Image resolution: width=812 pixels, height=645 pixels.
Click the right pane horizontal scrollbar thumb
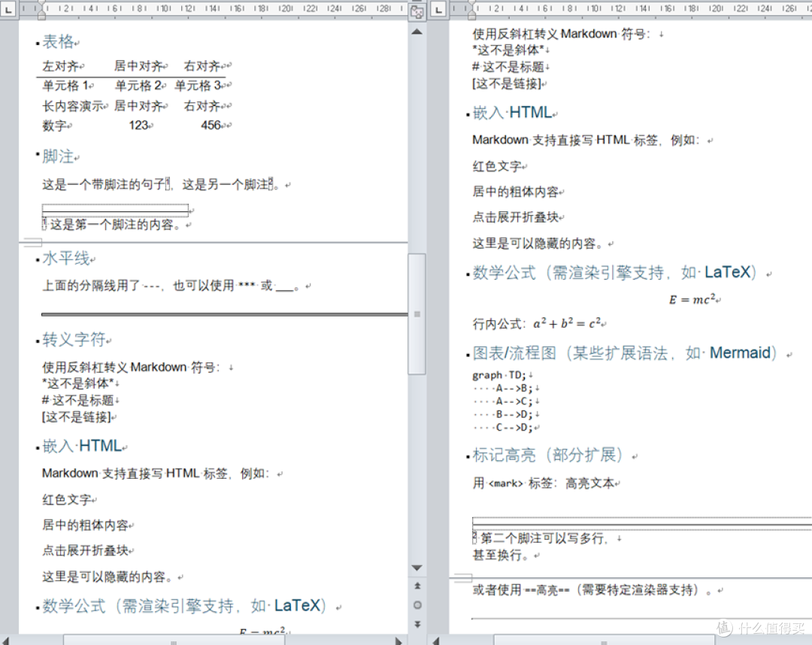[604, 640]
